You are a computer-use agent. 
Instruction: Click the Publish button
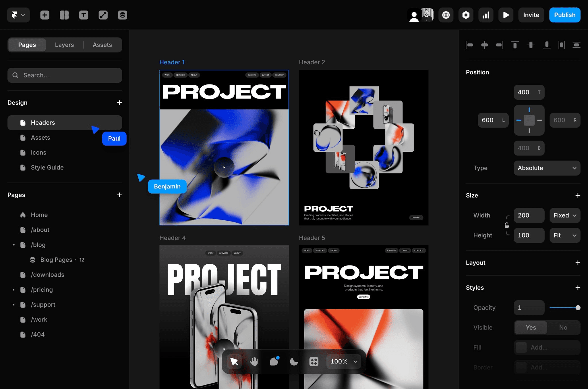(x=565, y=15)
